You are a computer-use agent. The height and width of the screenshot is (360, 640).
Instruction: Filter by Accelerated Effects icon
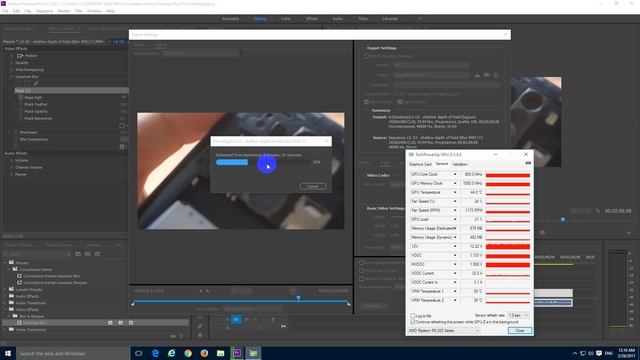(x=78, y=254)
